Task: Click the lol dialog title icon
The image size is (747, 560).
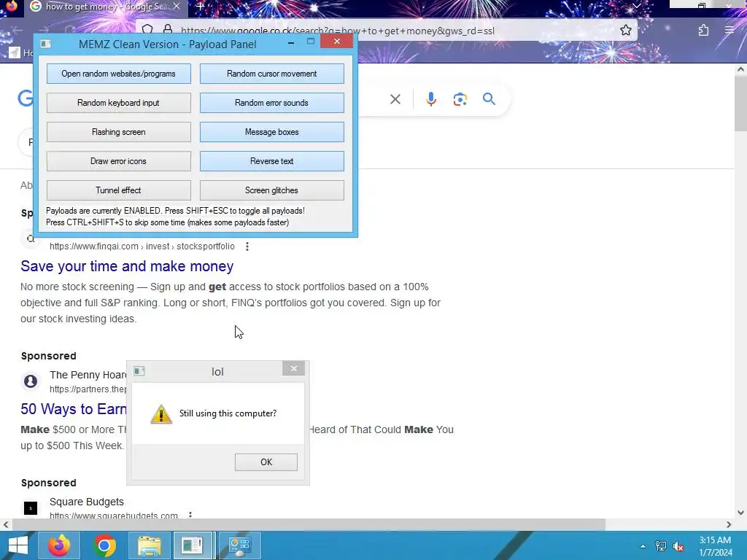Action: [x=139, y=371]
